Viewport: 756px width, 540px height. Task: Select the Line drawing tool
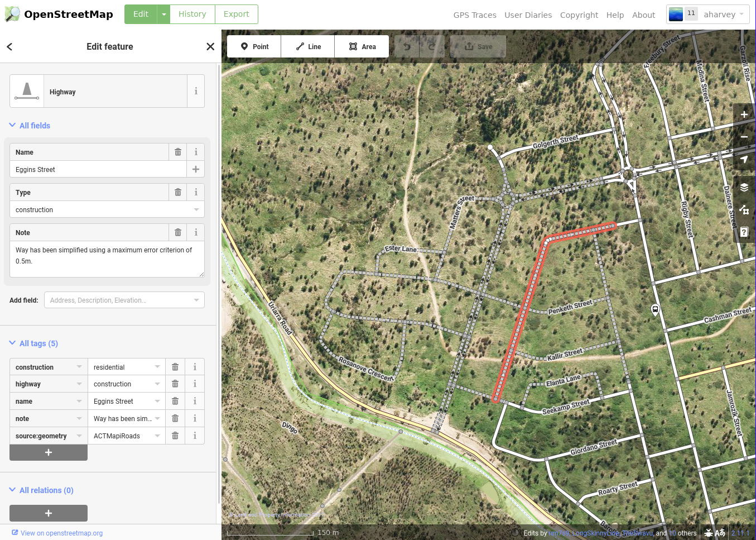pos(308,46)
